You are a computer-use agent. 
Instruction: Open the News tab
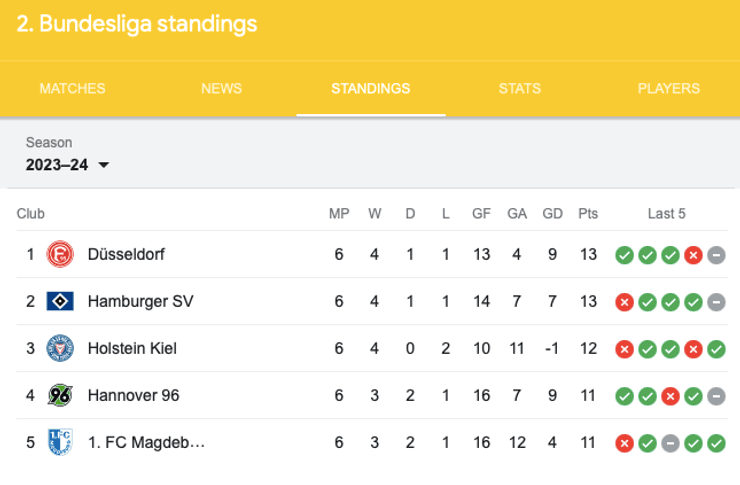point(221,88)
